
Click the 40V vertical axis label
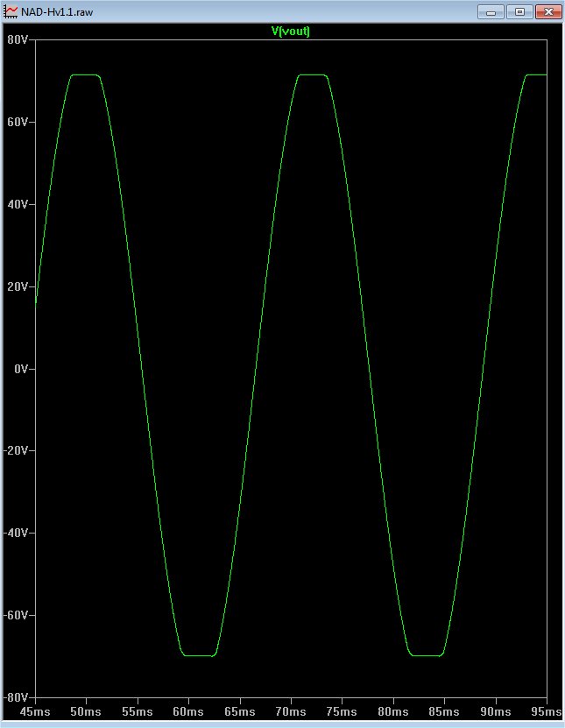tap(18, 204)
